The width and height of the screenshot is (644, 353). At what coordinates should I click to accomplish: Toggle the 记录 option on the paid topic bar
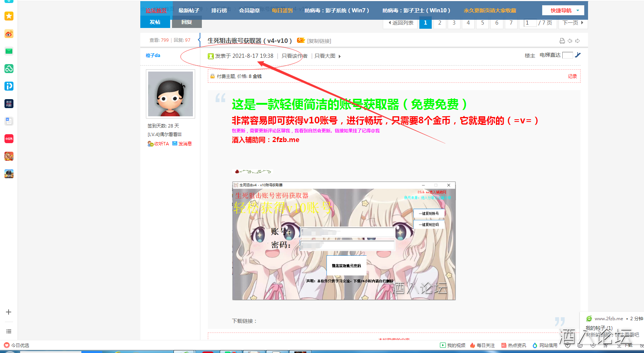572,76
